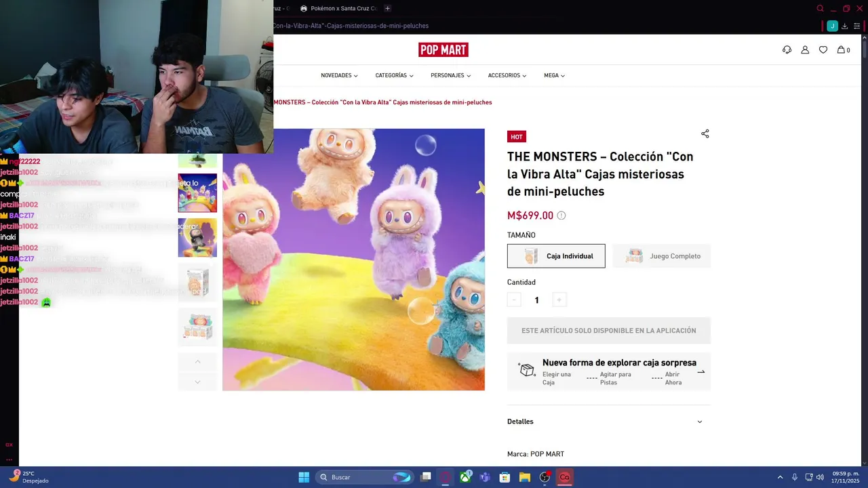Open Nueva forma de explorar caja sorpresa arrow
The image size is (868, 488).
click(701, 371)
